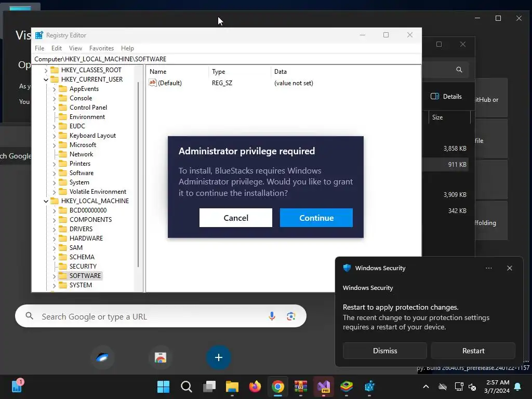
Task: Cancel the administrator privilege dialog
Action: 236,218
